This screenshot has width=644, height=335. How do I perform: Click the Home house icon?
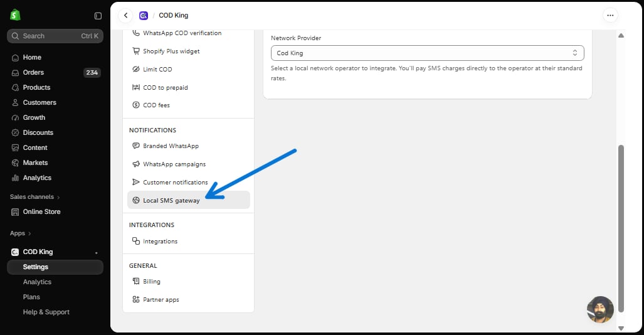pos(15,58)
